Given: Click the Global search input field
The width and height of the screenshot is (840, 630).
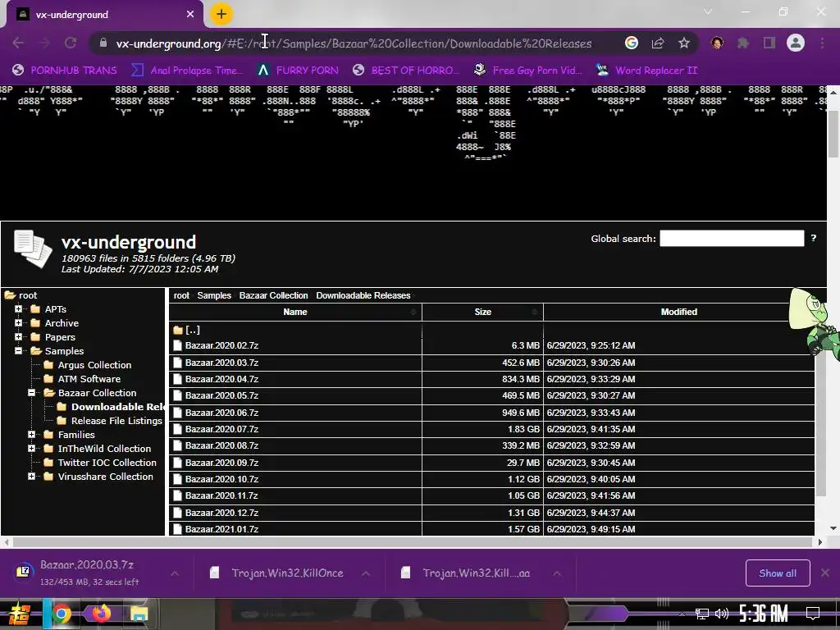Looking at the screenshot, I should (731, 239).
